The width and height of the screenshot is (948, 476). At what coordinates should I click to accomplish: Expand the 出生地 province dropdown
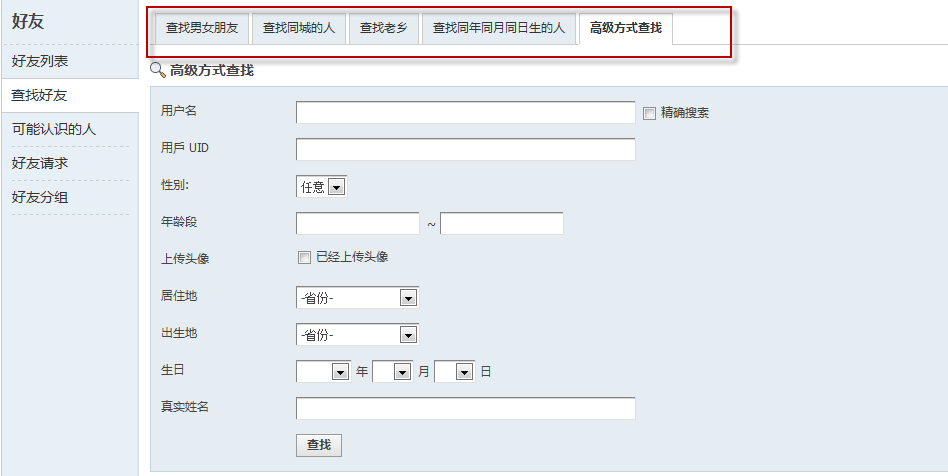coord(357,335)
